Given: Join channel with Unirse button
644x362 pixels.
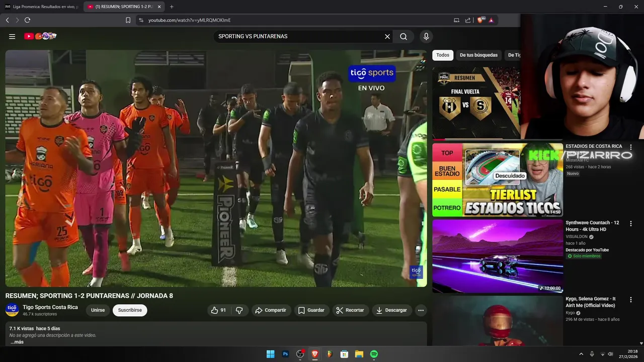Looking at the screenshot, I should click(98, 310).
